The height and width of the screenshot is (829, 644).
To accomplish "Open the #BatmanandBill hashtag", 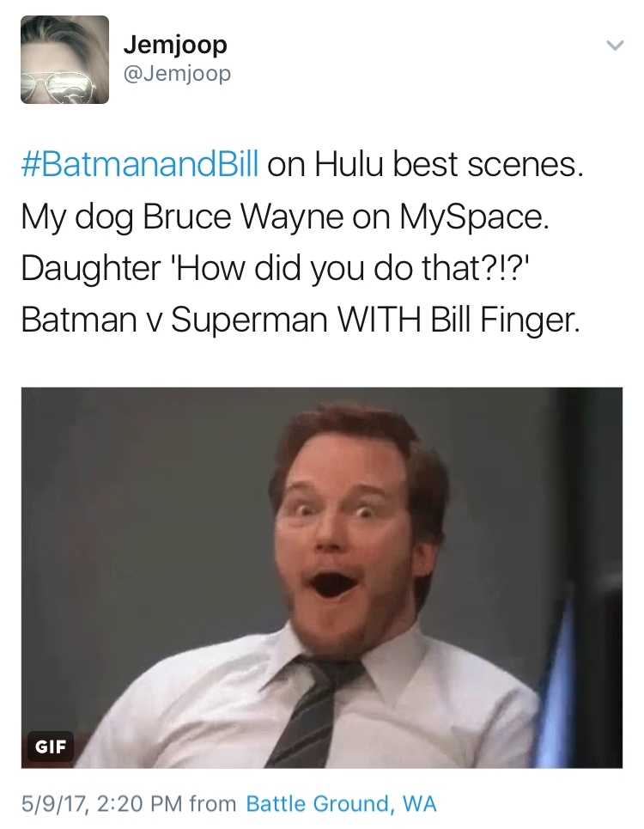I will point(140,164).
